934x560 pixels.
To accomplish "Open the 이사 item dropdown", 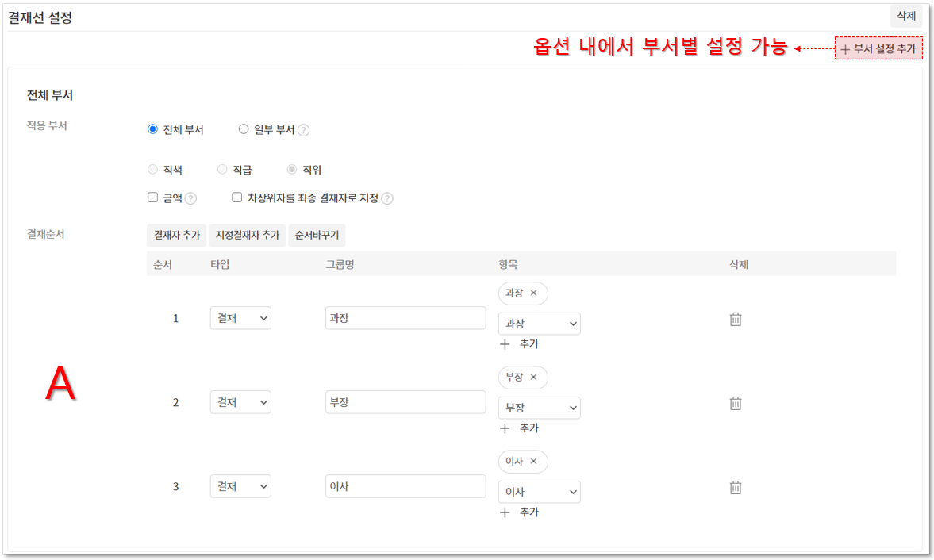I will (539, 492).
